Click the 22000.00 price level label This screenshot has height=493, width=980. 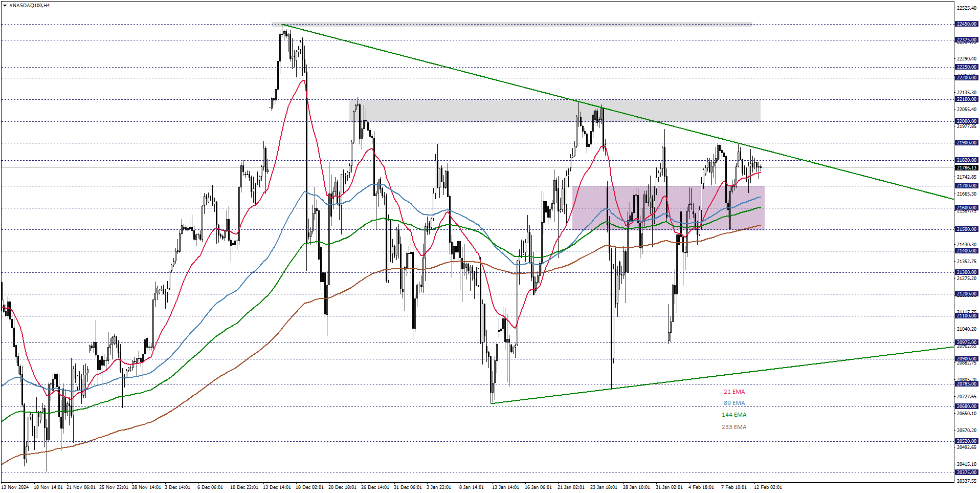(967, 121)
